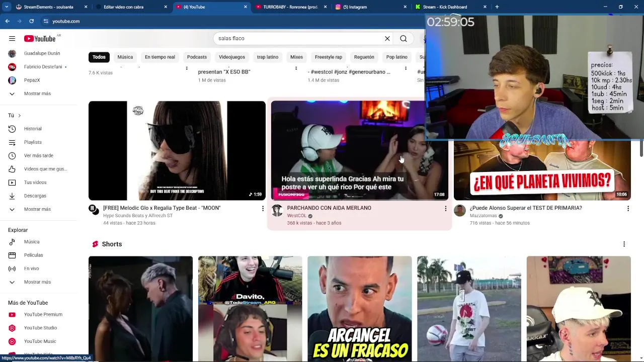Click the browser forward arrow
This screenshot has width=644, height=362.
[x=19, y=21]
